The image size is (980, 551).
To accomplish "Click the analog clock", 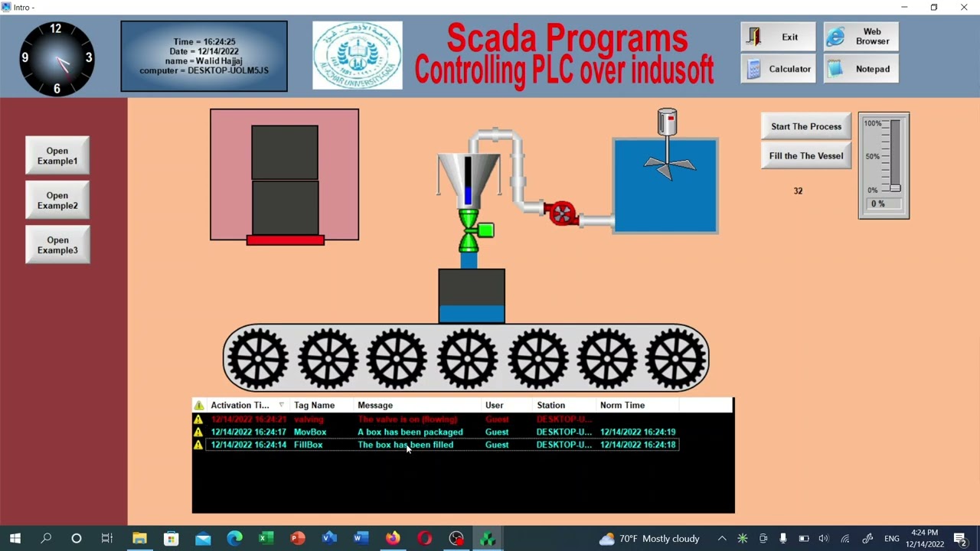I will click(57, 58).
